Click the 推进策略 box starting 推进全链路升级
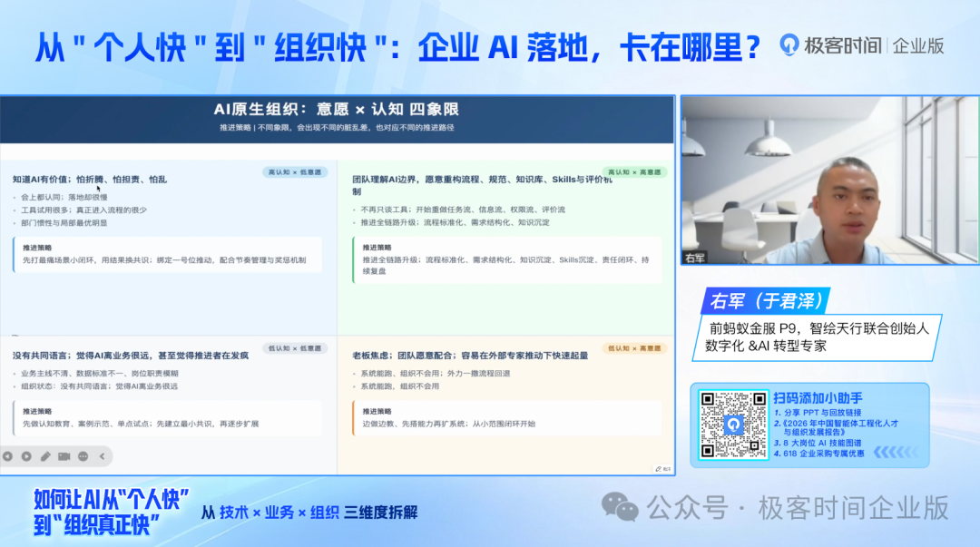The height and width of the screenshot is (547, 980). point(507,259)
